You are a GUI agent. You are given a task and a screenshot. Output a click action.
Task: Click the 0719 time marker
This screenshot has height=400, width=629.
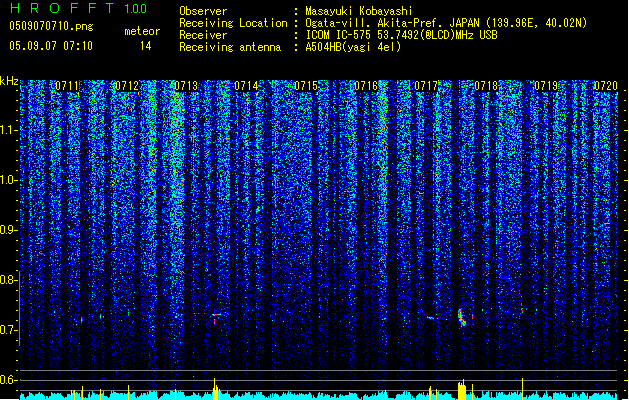546,86
